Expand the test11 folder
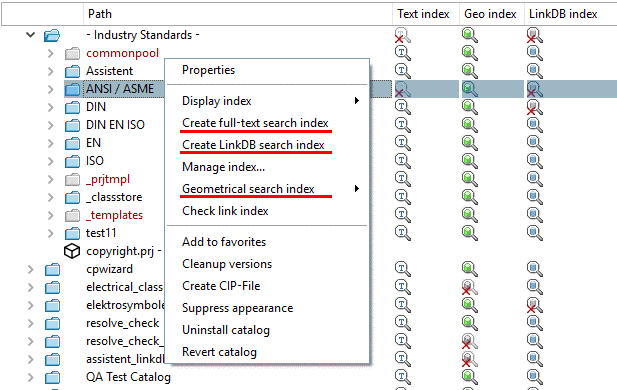The image size is (617, 390). [x=50, y=233]
